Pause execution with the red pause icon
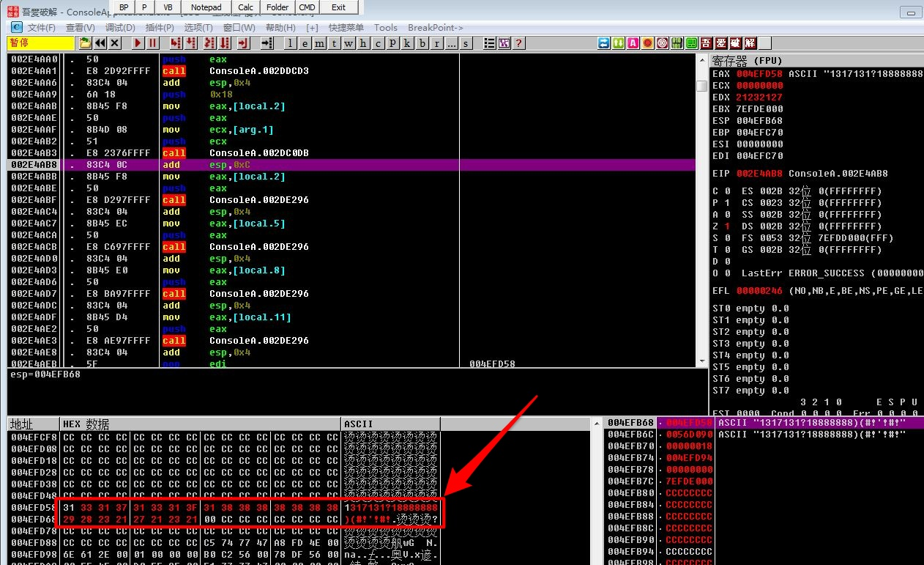The image size is (924, 565). [152, 43]
